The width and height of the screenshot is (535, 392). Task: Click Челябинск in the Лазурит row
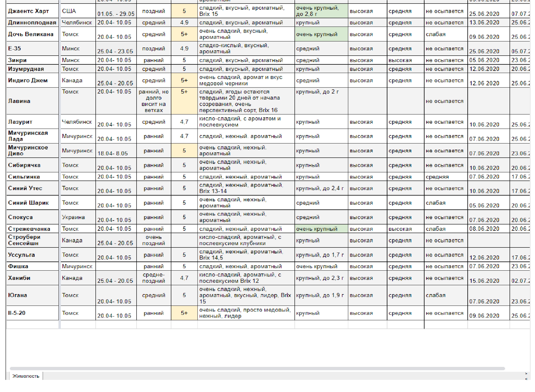78,122
